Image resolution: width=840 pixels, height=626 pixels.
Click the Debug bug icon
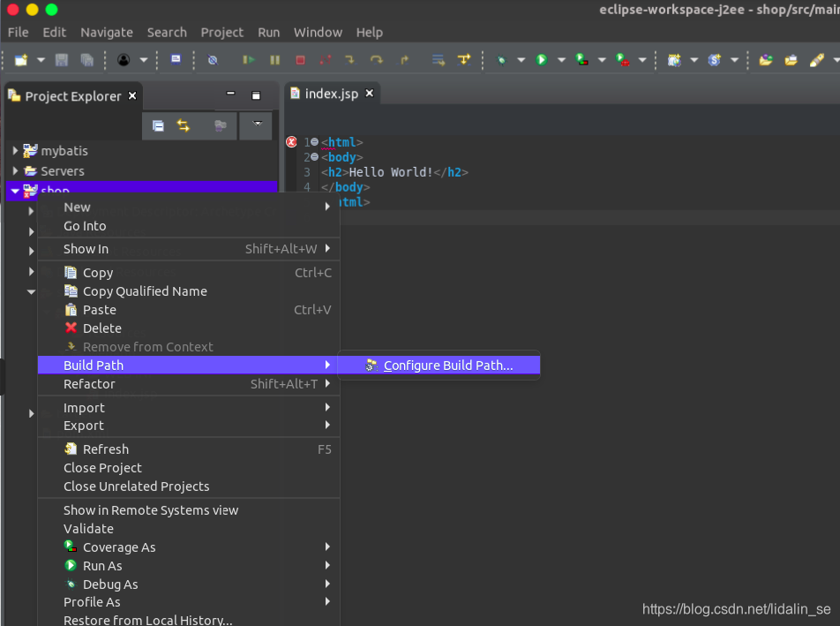click(x=501, y=59)
